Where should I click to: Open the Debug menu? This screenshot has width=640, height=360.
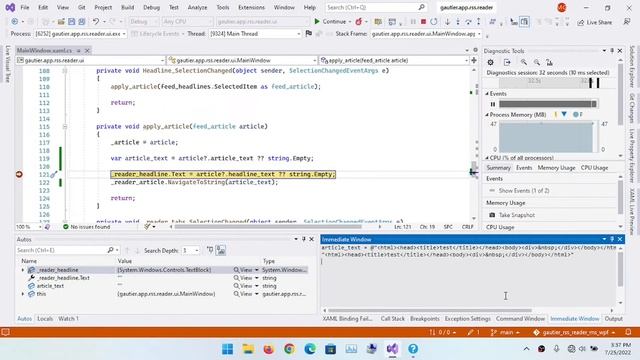151,7
